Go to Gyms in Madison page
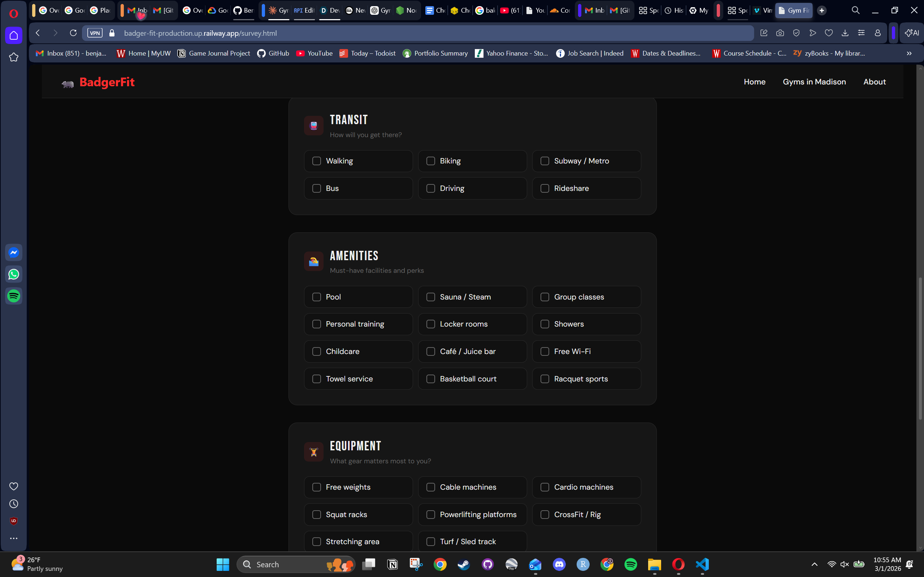Image resolution: width=924 pixels, height=577 pixels. tap(814, 82)
